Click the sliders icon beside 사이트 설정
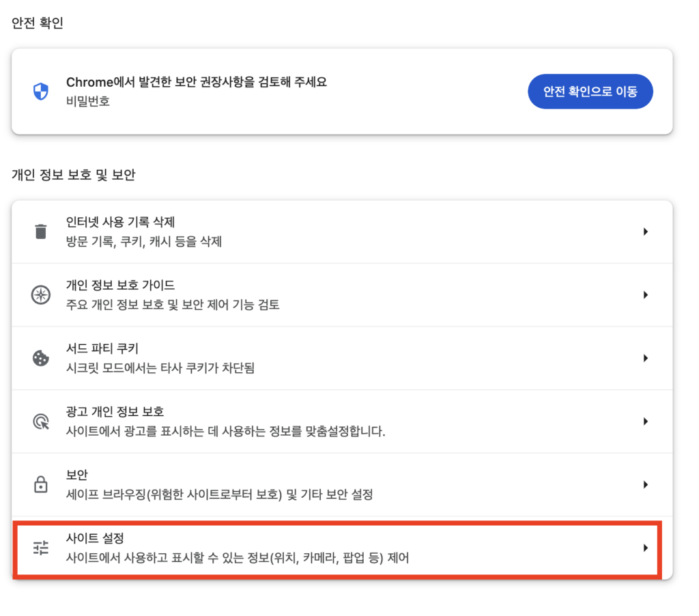This screenshot has height=616, width=699. click(42, 548)
